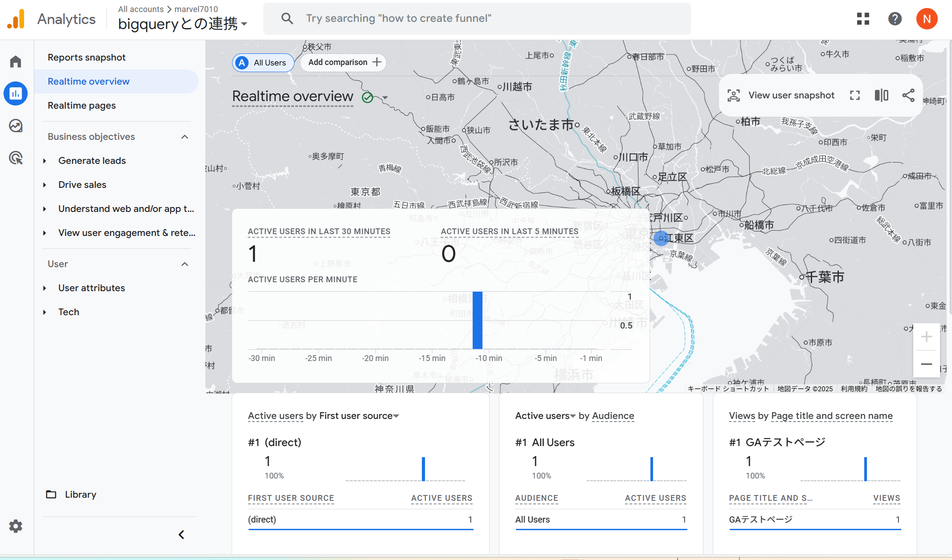Image resolution: width=952 pixels, height=560 pixels.
Task: Open the Advertising icon in sidebar
Action: 16,158
